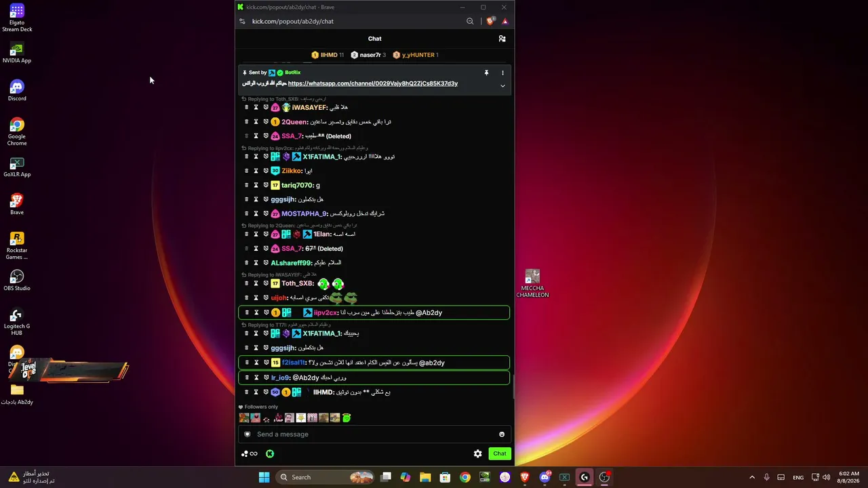This screenshot has height=488, width=868.
Task: Show hidden tray icons chevron
Action: 751,477
